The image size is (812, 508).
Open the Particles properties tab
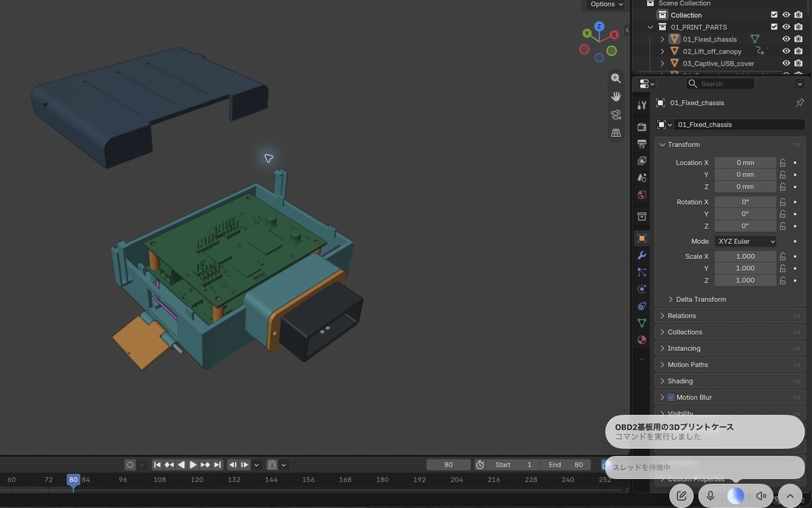(x=642, y=272)
